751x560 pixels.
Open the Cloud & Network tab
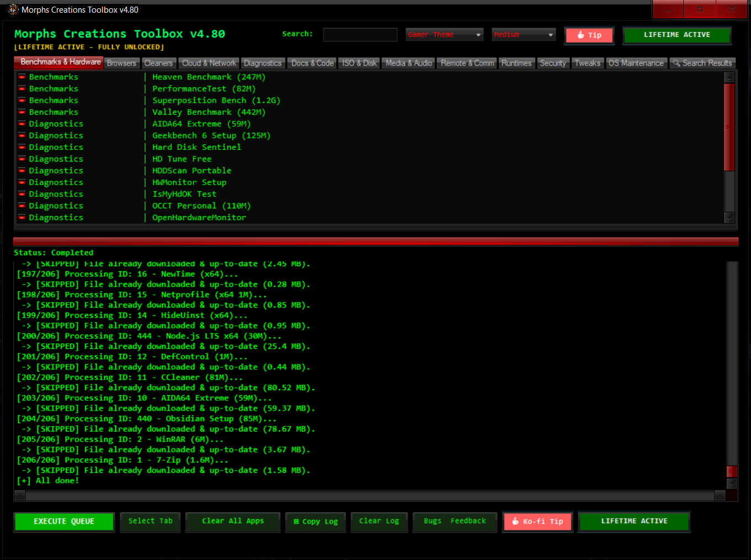(x=209, y=63)
